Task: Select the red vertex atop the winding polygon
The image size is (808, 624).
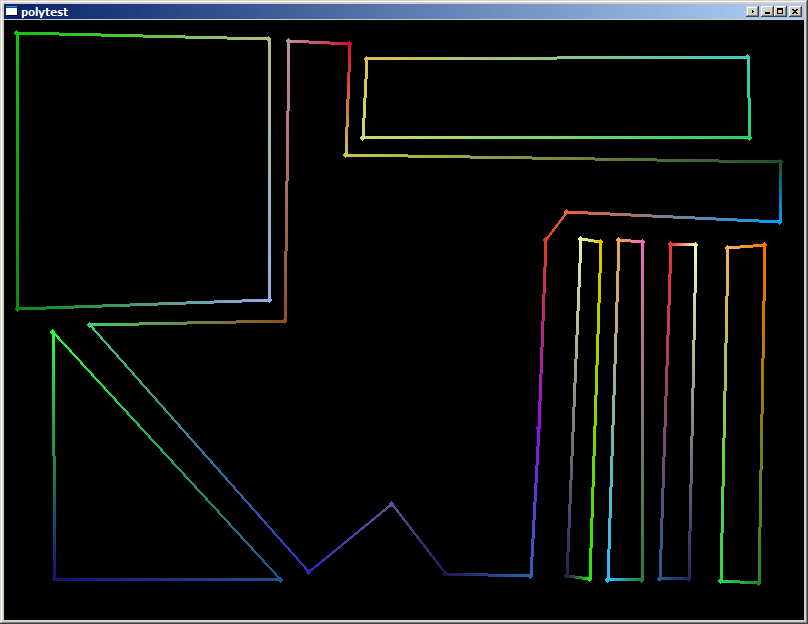Action: [349, 44]
